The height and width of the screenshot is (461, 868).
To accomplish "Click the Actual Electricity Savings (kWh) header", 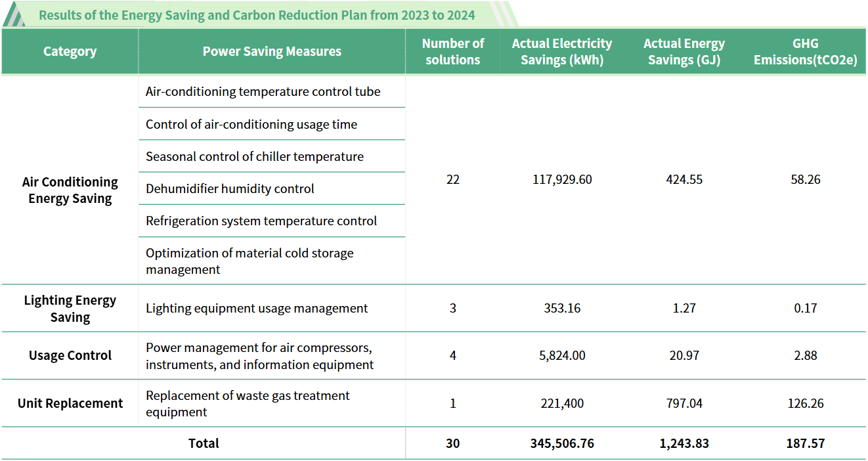I will pos(561,51).
